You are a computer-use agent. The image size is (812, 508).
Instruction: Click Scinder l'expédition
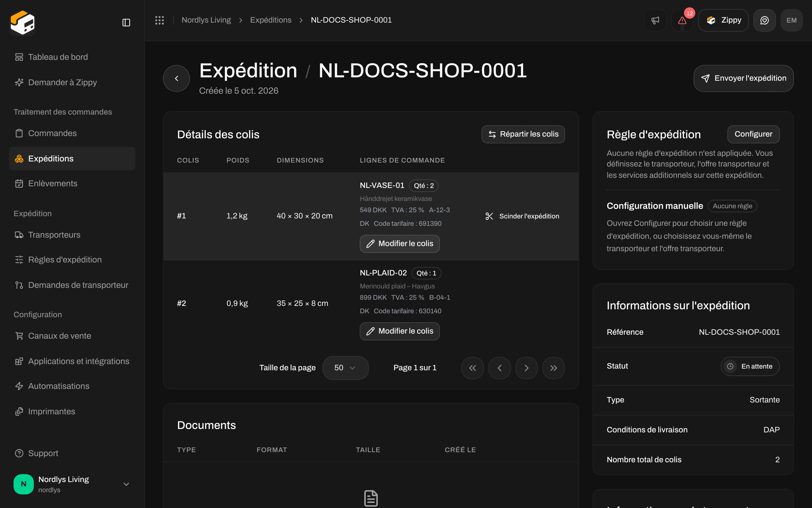(x=522, y=216)
